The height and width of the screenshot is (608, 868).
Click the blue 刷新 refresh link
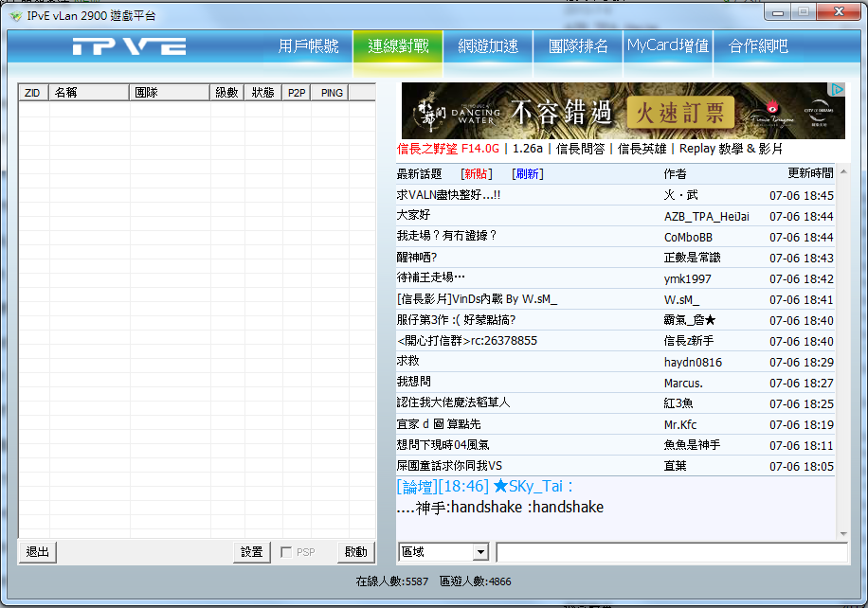tap(527, 174)
